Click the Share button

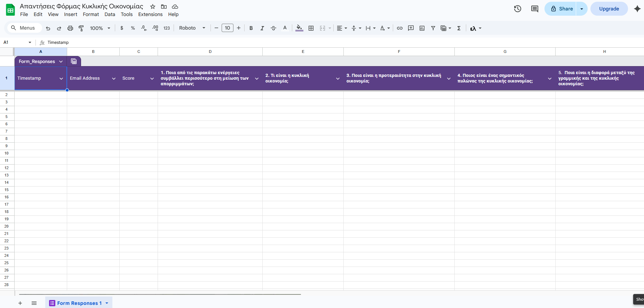561,9
